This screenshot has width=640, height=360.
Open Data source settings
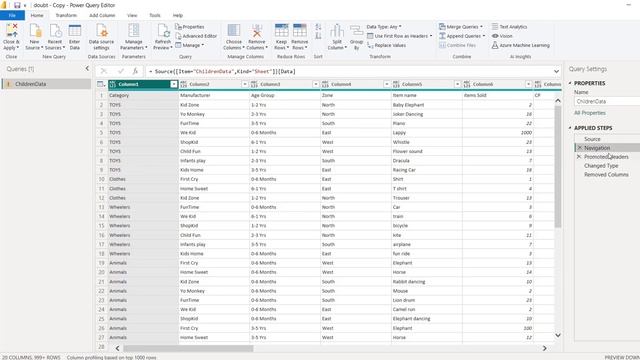click(x=101, y=31)
